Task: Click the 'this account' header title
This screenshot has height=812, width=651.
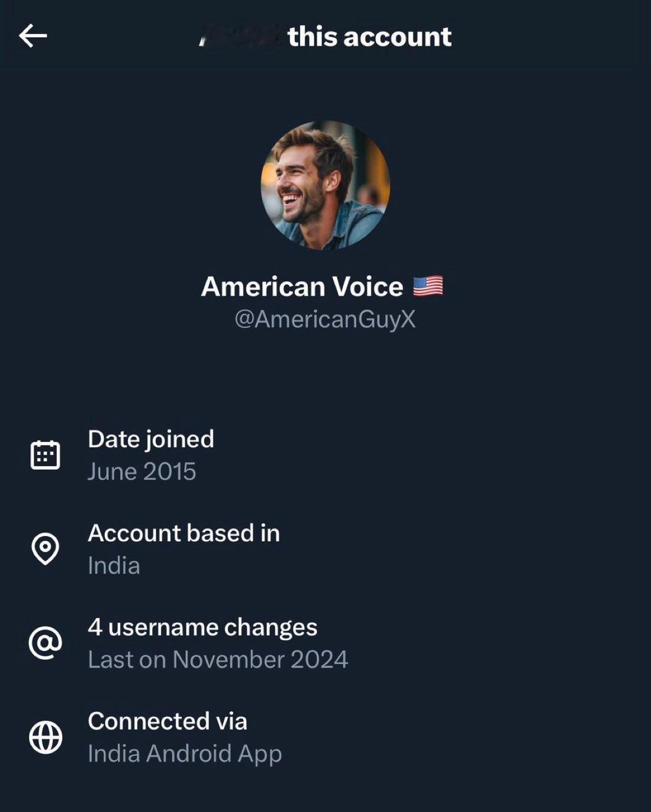Action: (369, 37)
